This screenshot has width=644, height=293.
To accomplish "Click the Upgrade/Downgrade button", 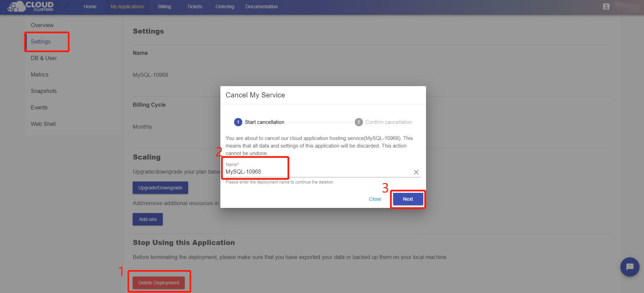I will (160, 188).
